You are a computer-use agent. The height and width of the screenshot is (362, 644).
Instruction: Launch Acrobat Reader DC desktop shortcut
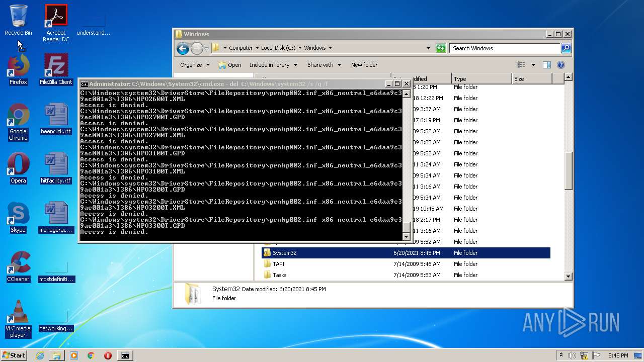pyautogui.click(x=56, y=23)
